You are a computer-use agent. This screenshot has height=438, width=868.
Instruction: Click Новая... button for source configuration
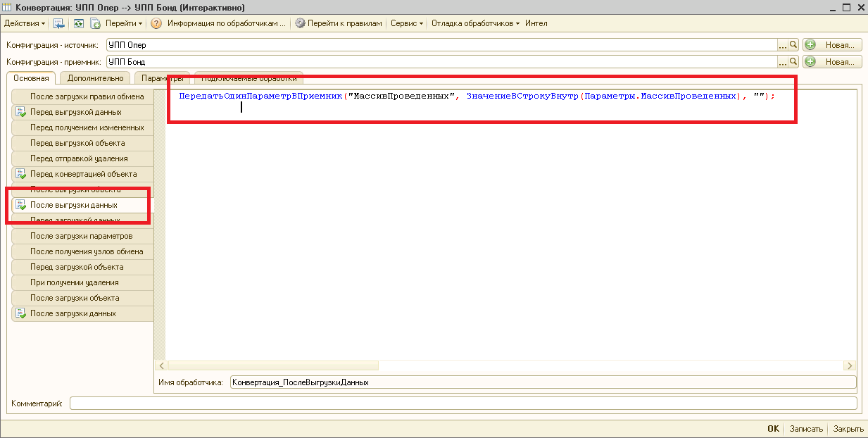point(832,44)
